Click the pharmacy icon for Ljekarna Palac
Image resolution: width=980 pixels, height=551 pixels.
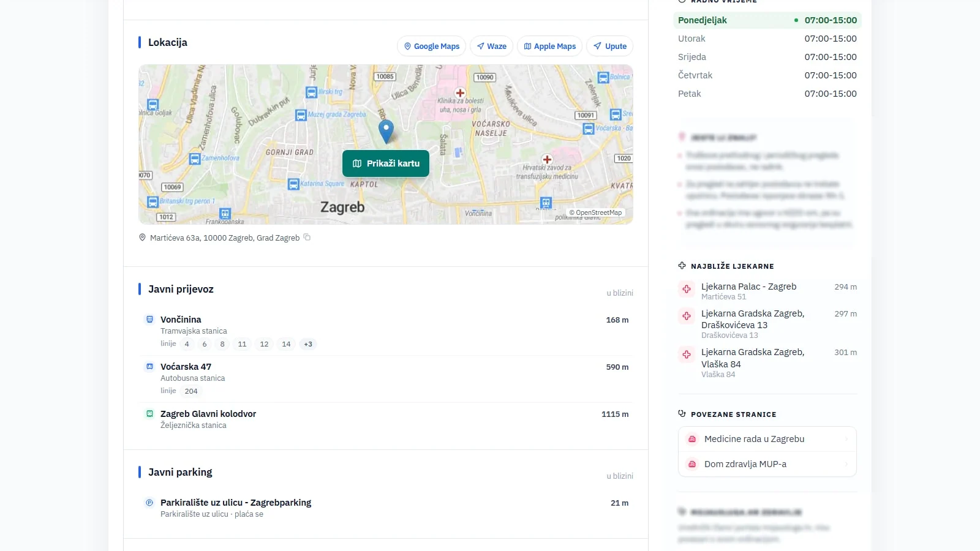687,289
